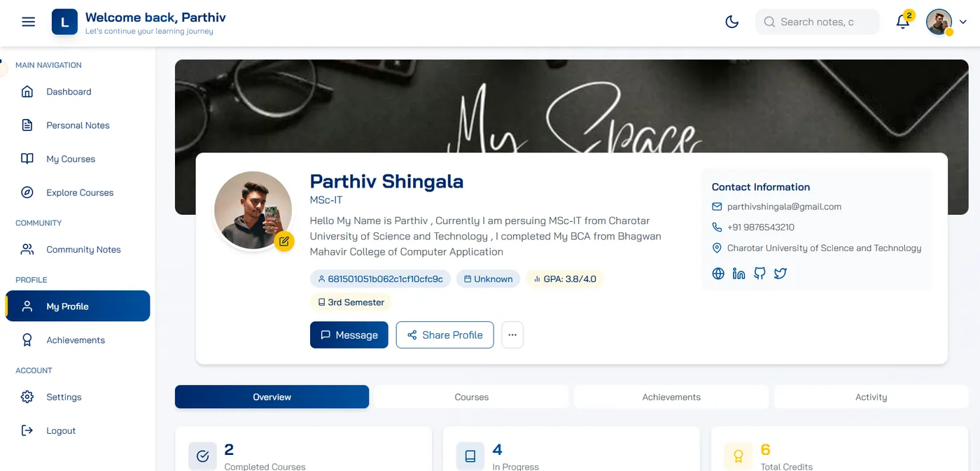980x471 pixels.
Task: Click Share Profile button
Action: 444,335
